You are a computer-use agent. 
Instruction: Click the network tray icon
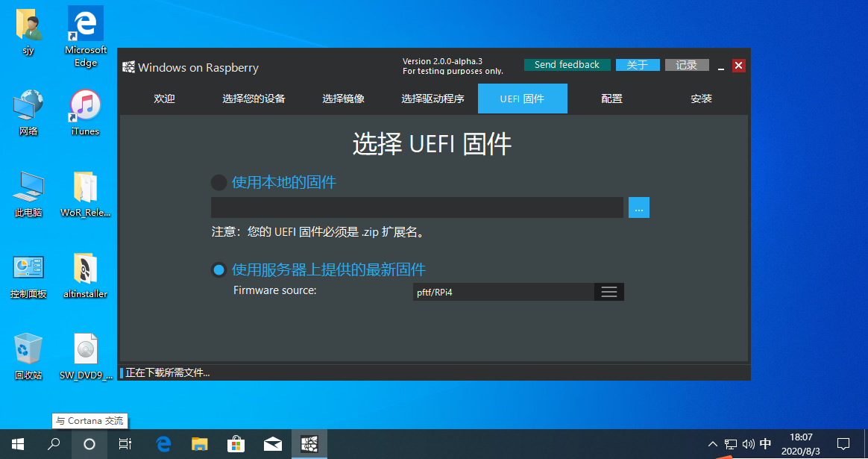point(731,444)
